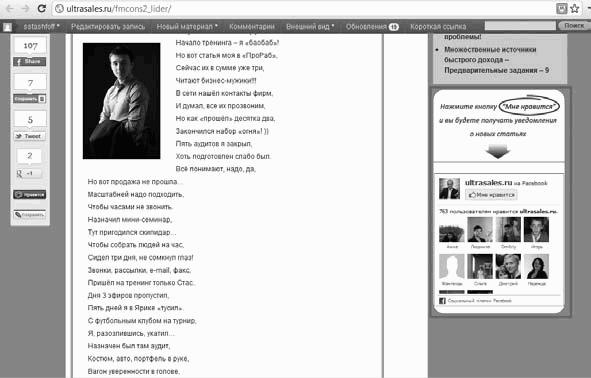591x378 pixels.
Task: Click the man's portrait photo in the article
Action: [121, 101]
